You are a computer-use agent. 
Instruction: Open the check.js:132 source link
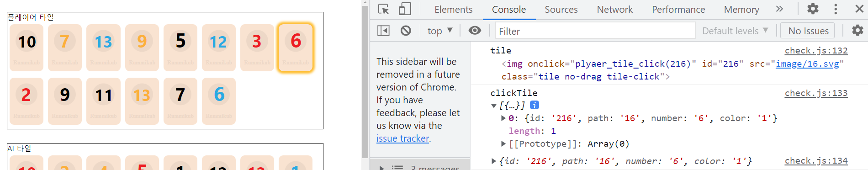click(x=816, y=51)
